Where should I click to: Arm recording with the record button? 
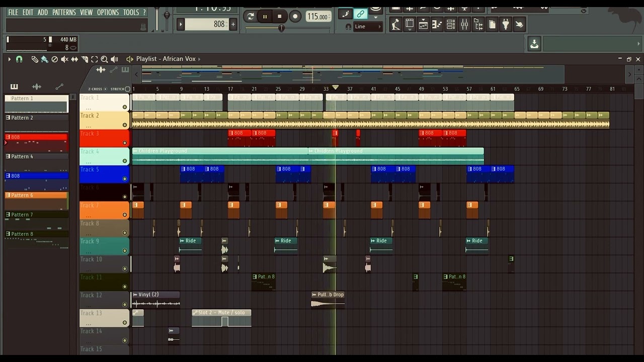pos(295,17)
